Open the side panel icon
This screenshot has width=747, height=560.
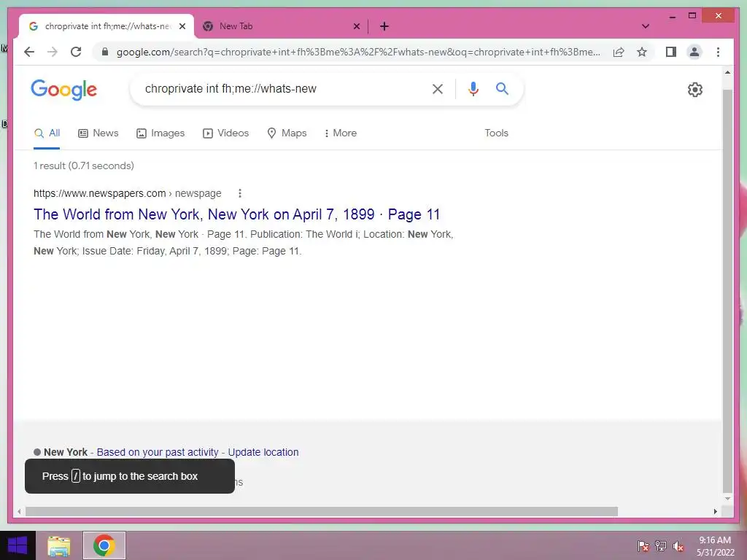[x=671, y=52]
